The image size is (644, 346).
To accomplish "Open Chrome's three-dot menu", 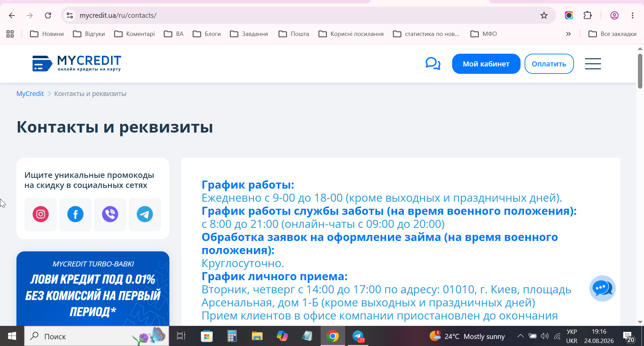I will coord(632,15).
